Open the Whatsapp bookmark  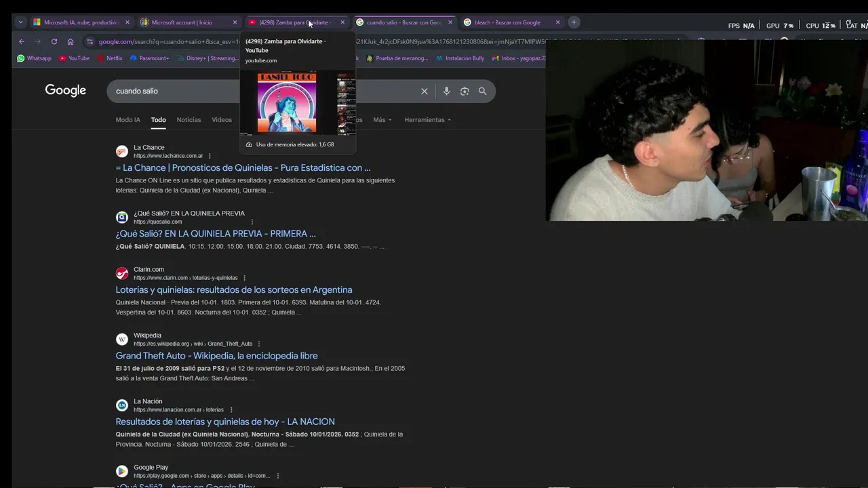pos(34,58)
